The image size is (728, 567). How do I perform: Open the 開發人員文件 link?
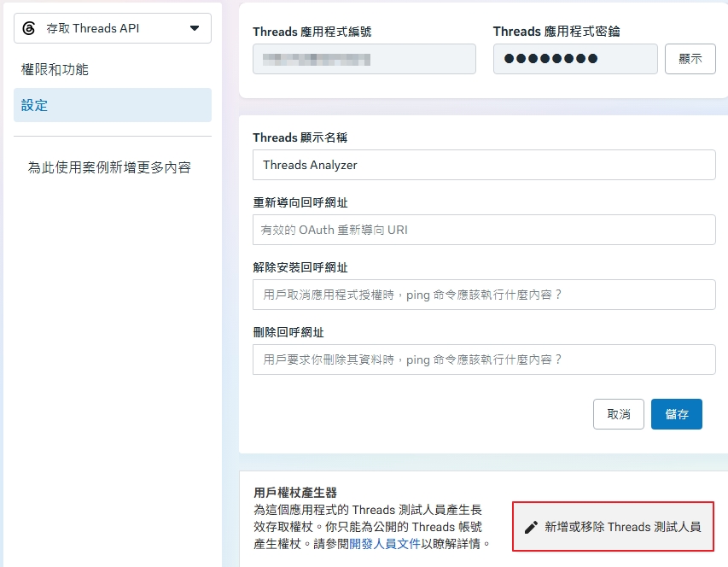tap(384, 544)
